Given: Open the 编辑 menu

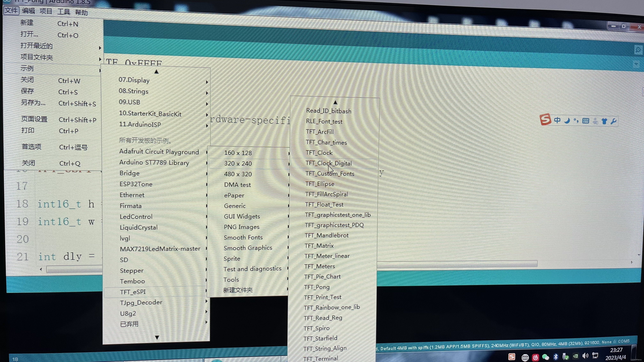Looking at the screenshot, I should click(28, 11).
